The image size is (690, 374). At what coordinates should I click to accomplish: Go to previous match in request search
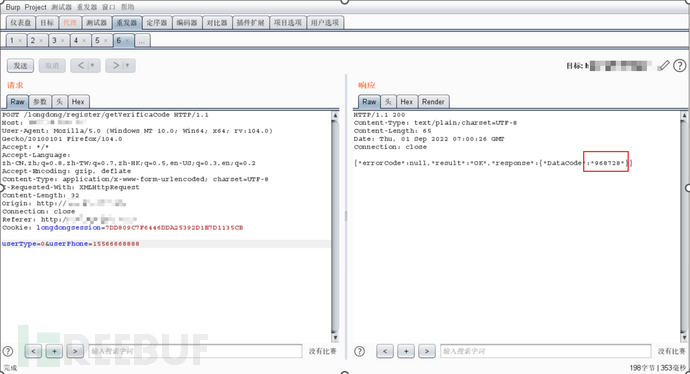(33, 351)
